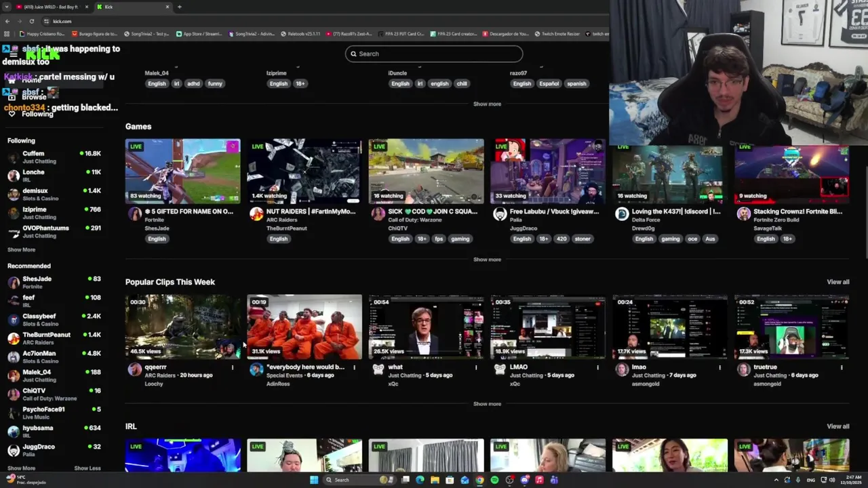Open Ac7ionMan's avatar in Recommended

click(14, 357)
